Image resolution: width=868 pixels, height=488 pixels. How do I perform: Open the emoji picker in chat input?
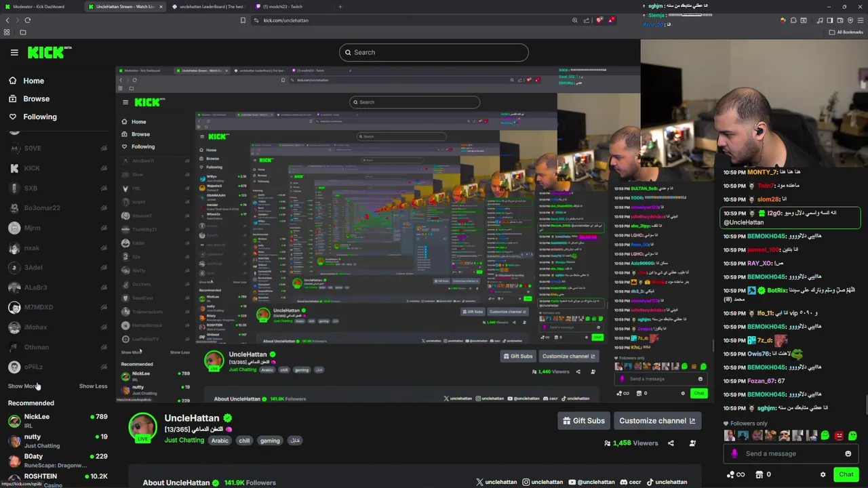(x=848, y=454)
